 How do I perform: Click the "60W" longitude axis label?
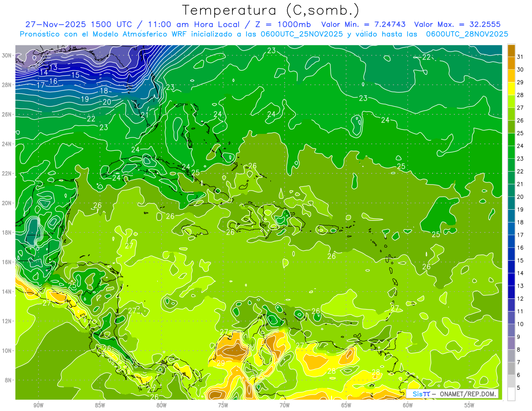pyautogui.click(x=408, y=405)
